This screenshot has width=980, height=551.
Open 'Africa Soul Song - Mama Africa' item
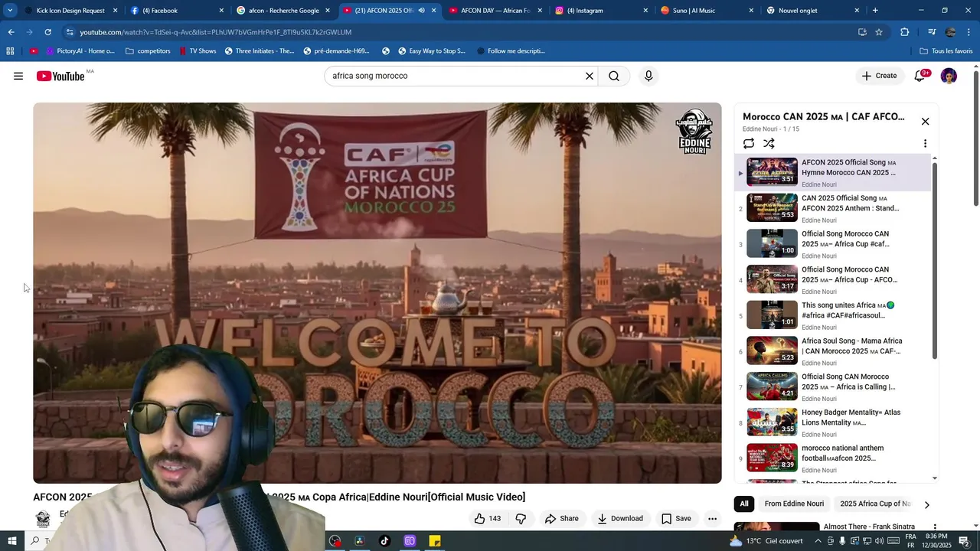(833, 351)
